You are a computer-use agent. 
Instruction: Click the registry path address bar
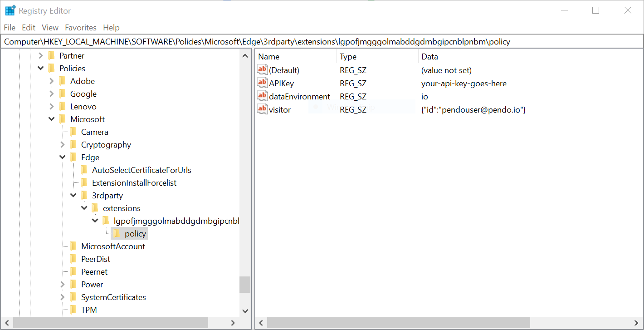(x=322, y=42)
